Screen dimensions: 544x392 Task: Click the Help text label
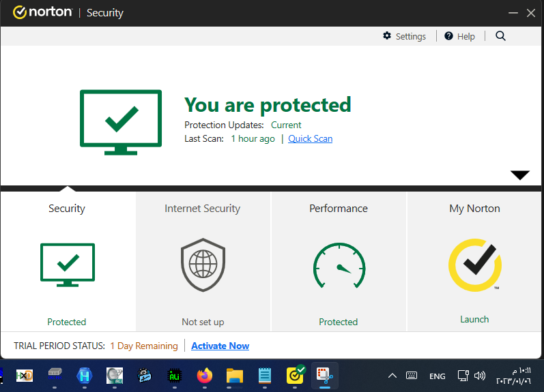point(466,36)
